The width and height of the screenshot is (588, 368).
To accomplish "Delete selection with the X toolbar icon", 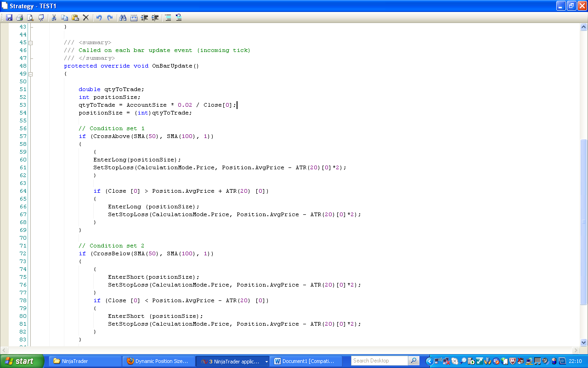I will pos(86,17).
